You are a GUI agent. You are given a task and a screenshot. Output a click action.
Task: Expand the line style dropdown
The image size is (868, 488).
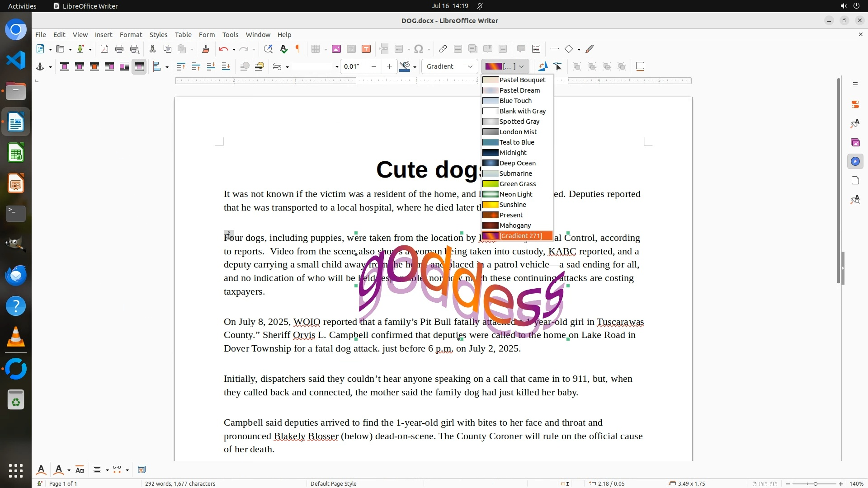coord(336,67)
